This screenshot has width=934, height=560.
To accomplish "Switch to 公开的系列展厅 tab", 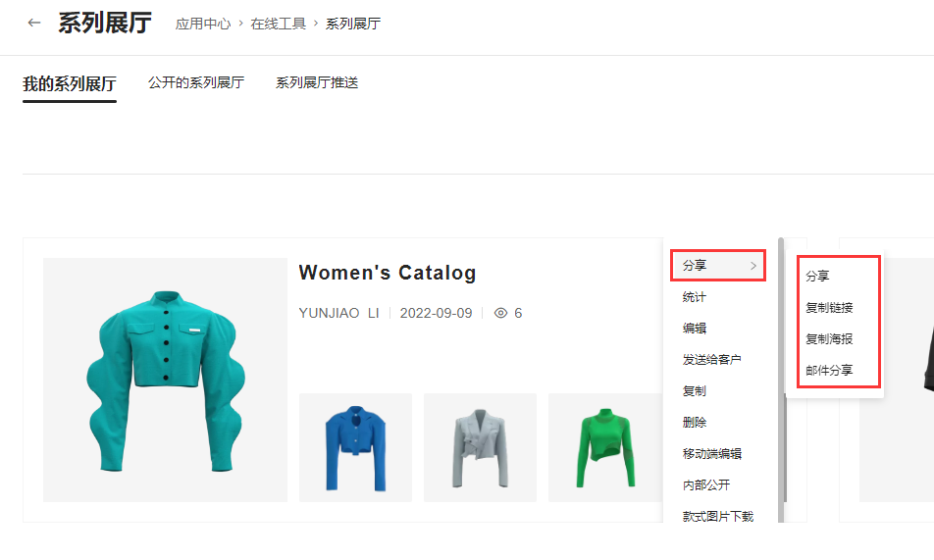I will [x=196, y=83].
